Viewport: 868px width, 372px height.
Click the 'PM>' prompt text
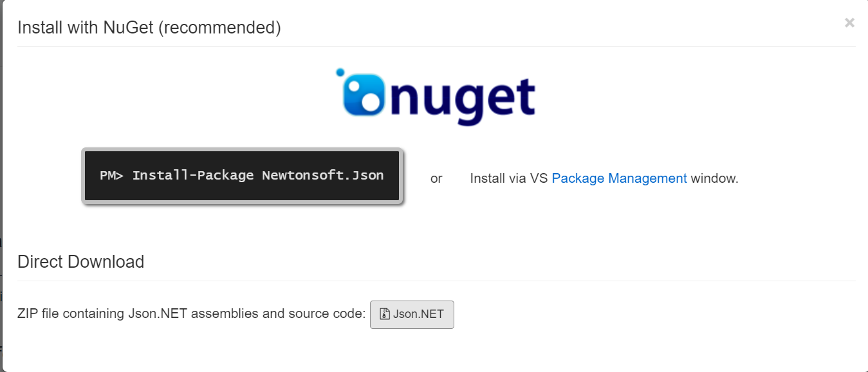[x=111, y=175]
